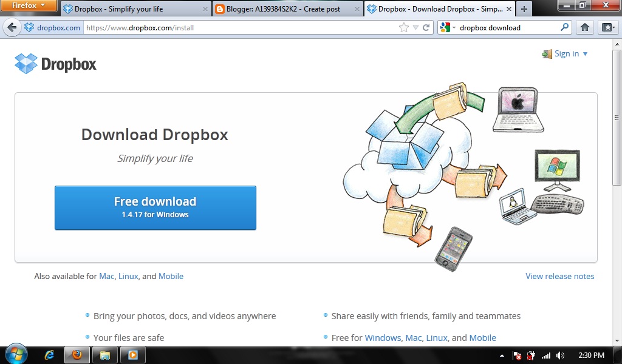Switch to the Blogger Create post tab
Screen dimensions: 622x364
287,8
